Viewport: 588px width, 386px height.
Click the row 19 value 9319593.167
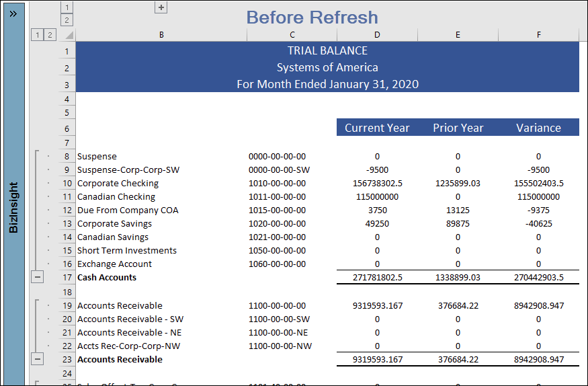pyautogui.click(x=377, y=305)
